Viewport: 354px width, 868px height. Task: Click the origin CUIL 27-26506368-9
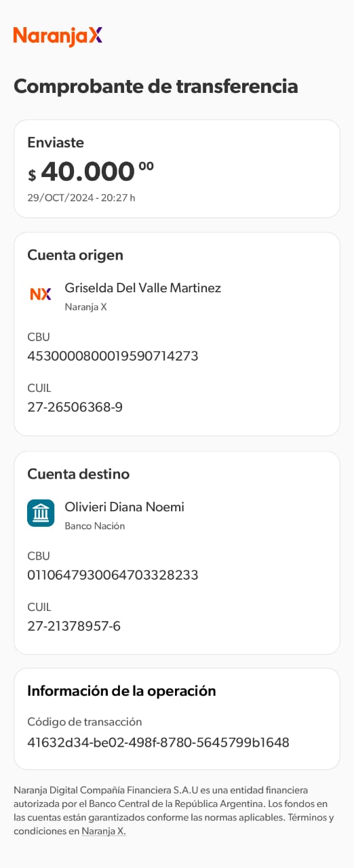coord(75,407)
